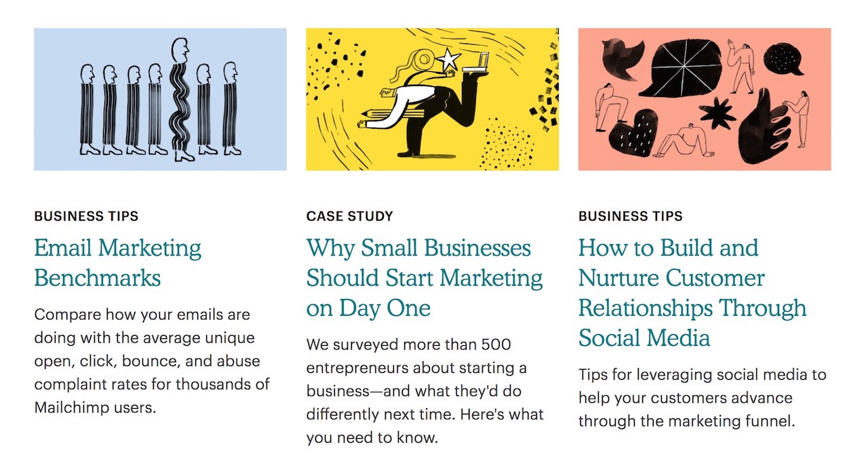Open Why Small Businesses Should Start Marketing article

pos(425,278)
